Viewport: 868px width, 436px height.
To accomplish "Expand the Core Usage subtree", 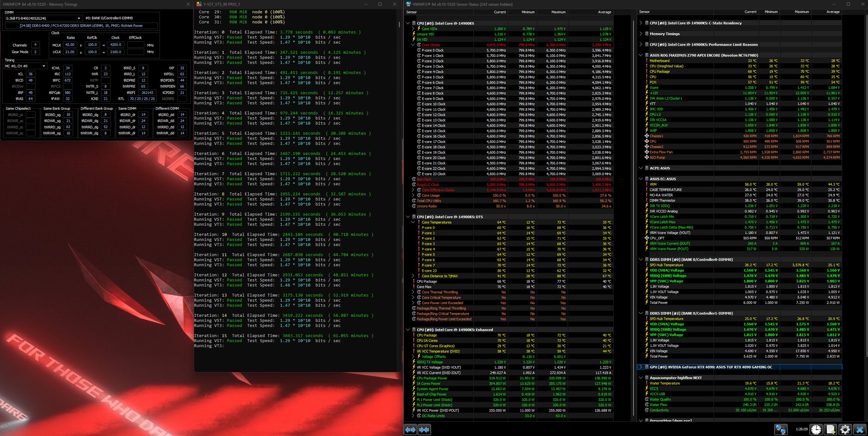I will point(413,195).
